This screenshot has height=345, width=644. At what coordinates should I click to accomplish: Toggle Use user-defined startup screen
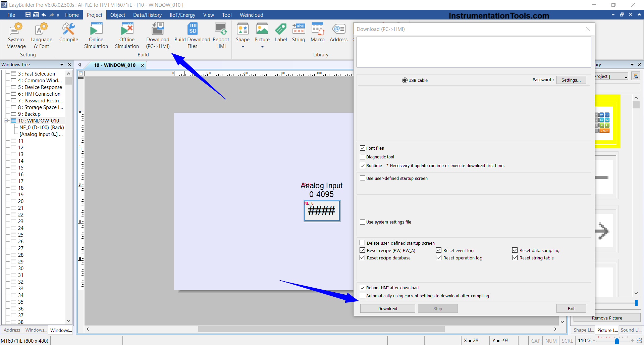363,178
